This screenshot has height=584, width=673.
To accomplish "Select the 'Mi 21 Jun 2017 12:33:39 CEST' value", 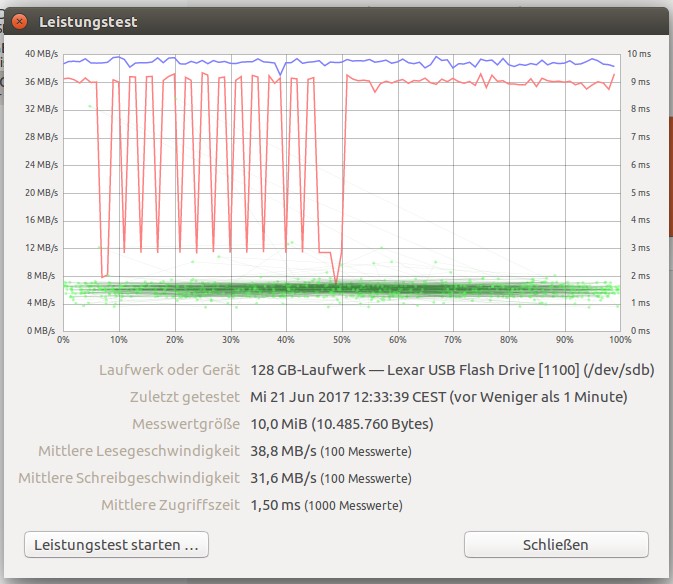I will [348, 396].
